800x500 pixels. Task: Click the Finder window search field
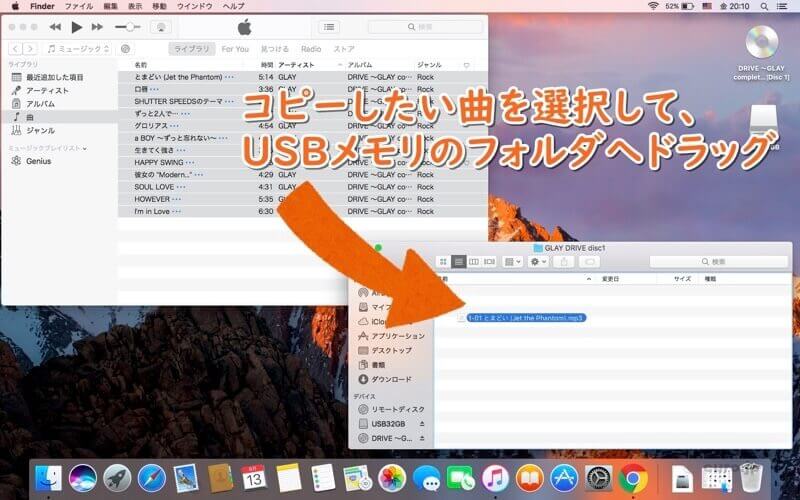(x=718, y=262)
